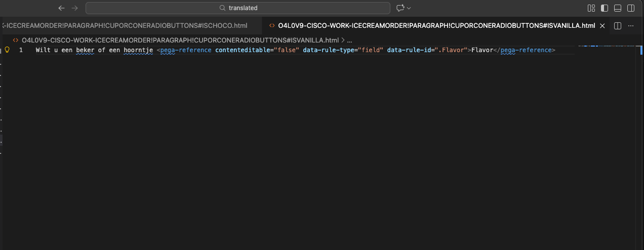Click the Go Back navigation arrow
Screen dimensions: 644x250
[x=61, y=8]
